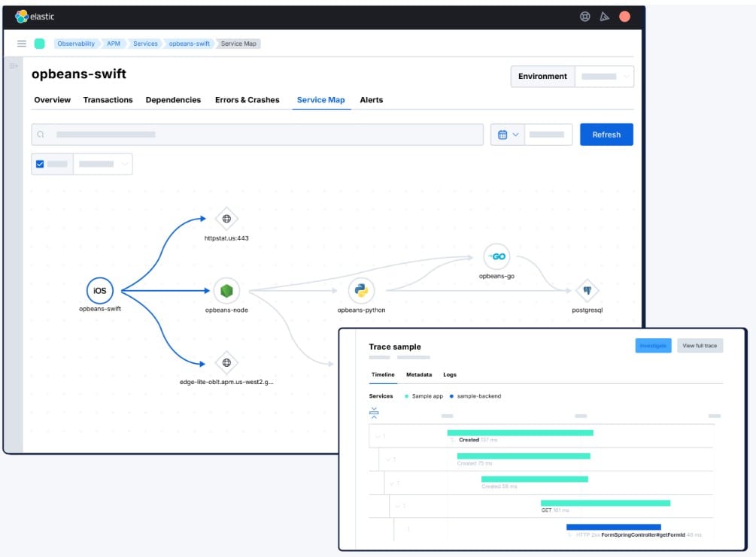Click into the search input field
The height and width of the screenshot is (557, 756).
260,134
